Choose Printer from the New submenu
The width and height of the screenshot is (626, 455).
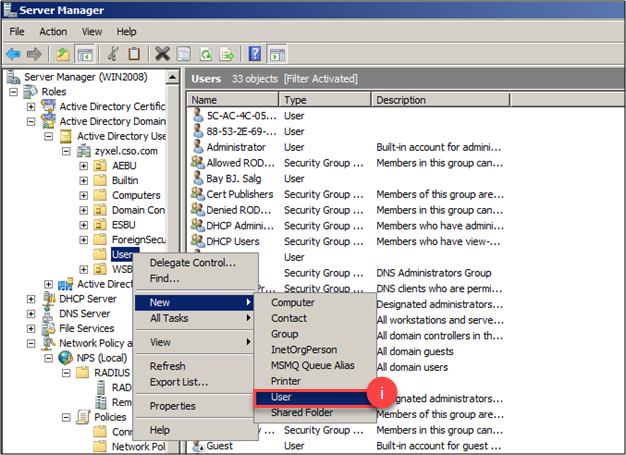(x=315, y=381)
